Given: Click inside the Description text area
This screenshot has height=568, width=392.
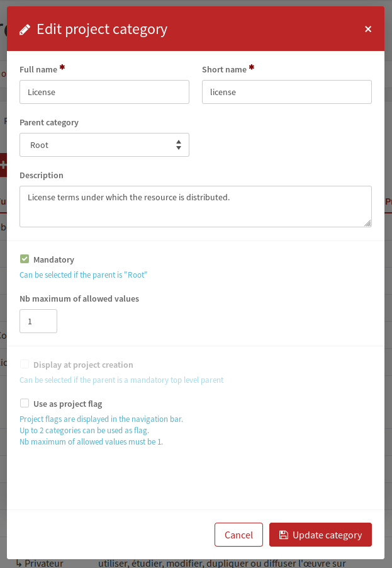Looking at the screenshot, I should point(195,206).
